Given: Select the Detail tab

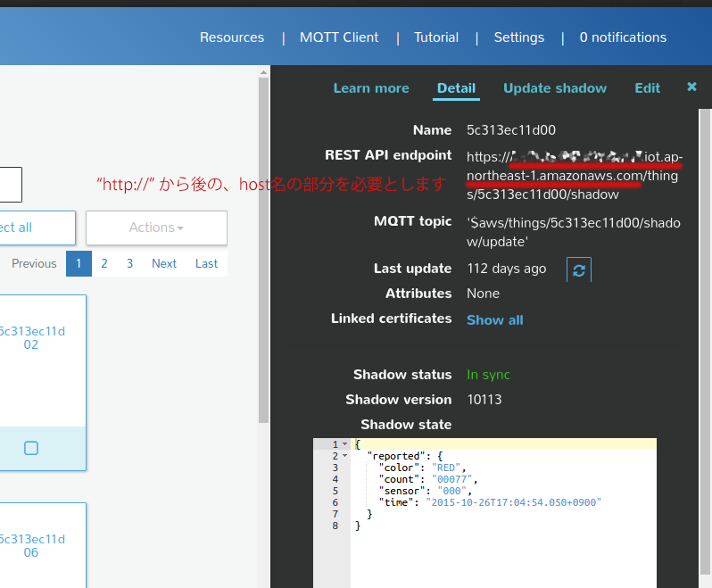Looking at the screenshot, I should tap(456, 88).
